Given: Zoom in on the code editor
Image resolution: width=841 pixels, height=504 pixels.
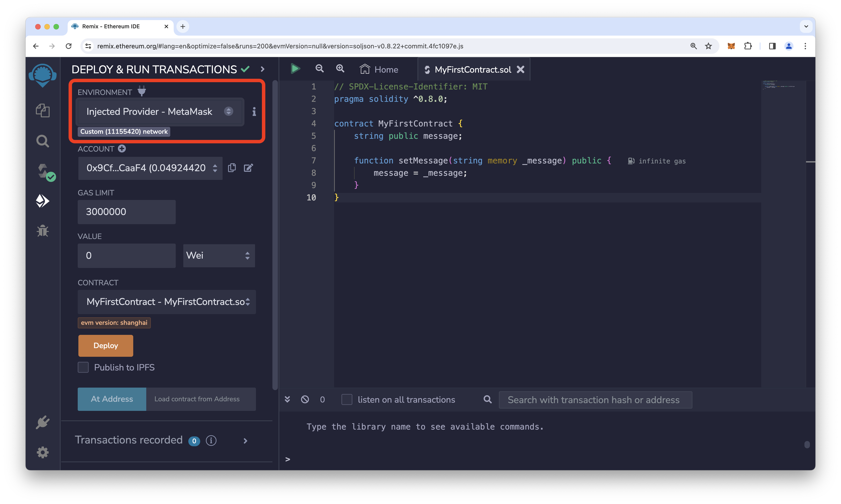Looking at the screenshot, I should [340, 68].
